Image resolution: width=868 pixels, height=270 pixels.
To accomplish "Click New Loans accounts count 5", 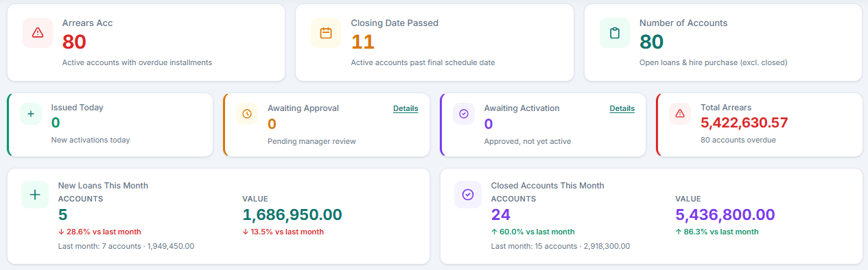I will tap(62, 214).
